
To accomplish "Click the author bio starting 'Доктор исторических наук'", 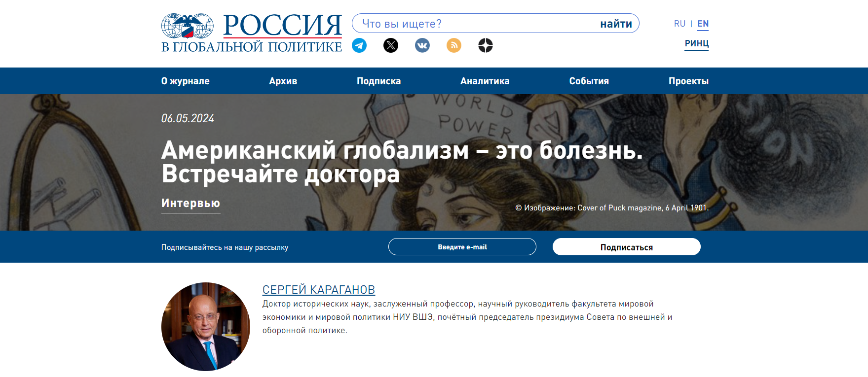I will (467, 317).
